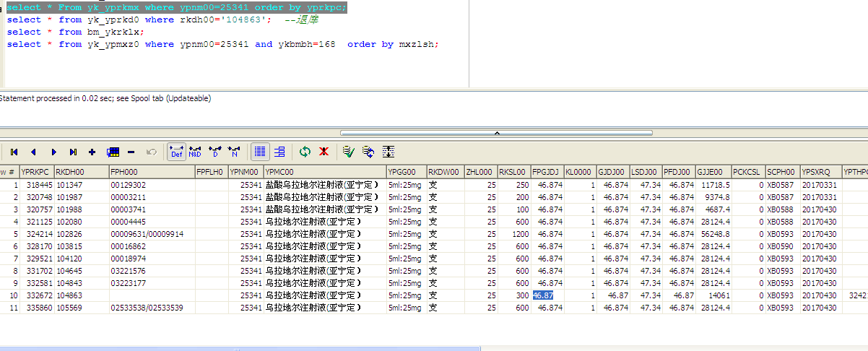Click the duplicate record grid icon

[112, 152]
